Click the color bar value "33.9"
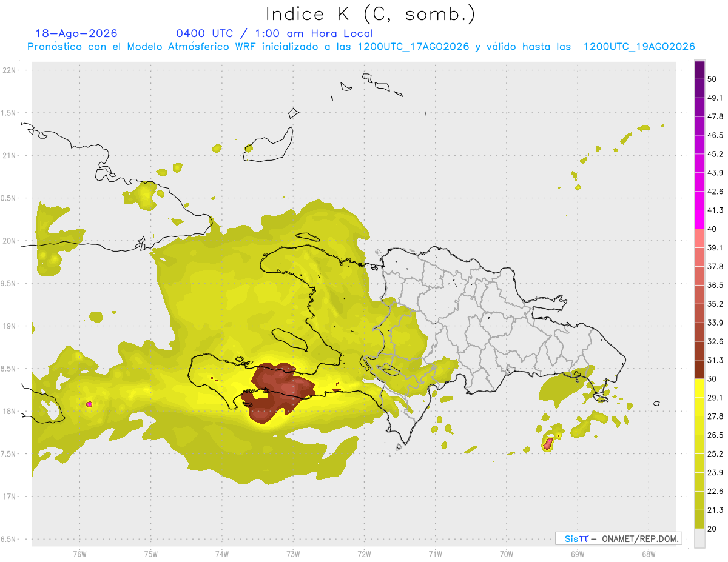 (x=716, y=323)
